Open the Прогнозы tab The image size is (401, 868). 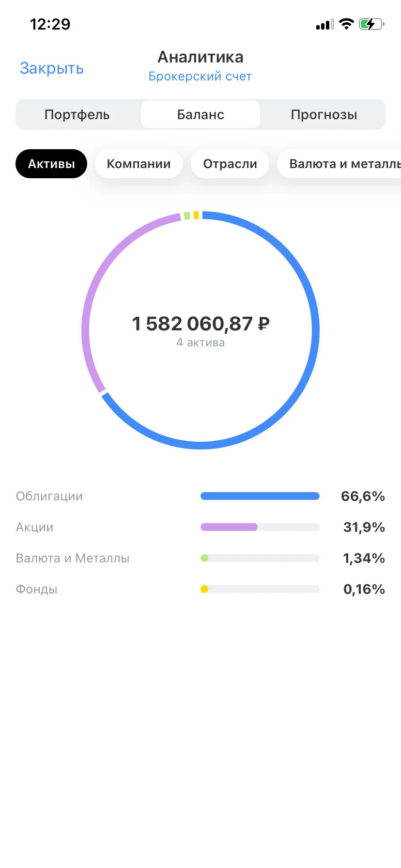point(324,115)
